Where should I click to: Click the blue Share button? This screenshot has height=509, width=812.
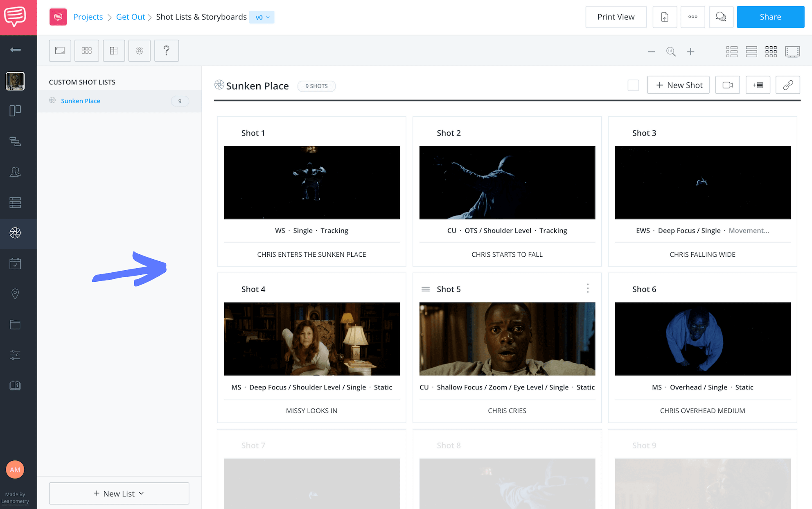[771, 17]
